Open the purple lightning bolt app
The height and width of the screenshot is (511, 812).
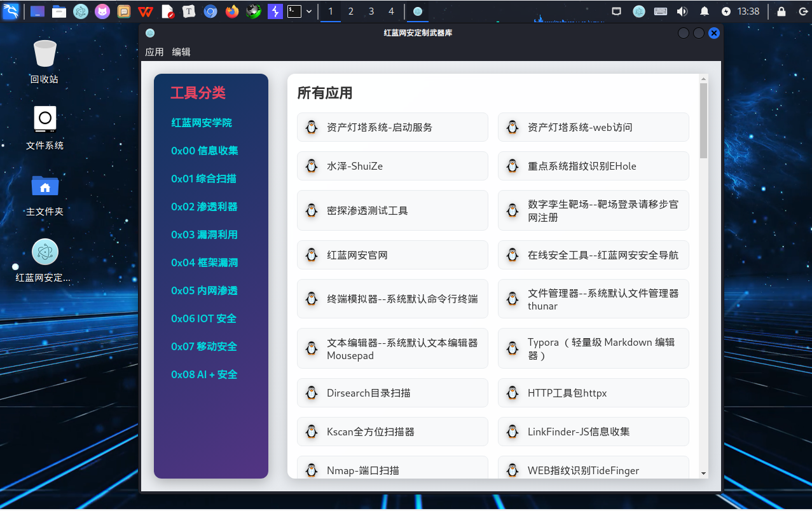275,11
